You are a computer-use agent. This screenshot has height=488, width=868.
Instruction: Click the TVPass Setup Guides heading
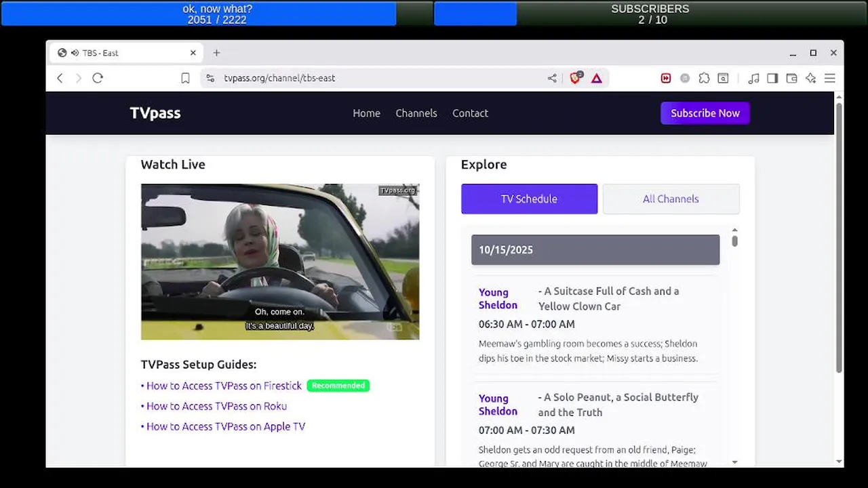point(199,365)
